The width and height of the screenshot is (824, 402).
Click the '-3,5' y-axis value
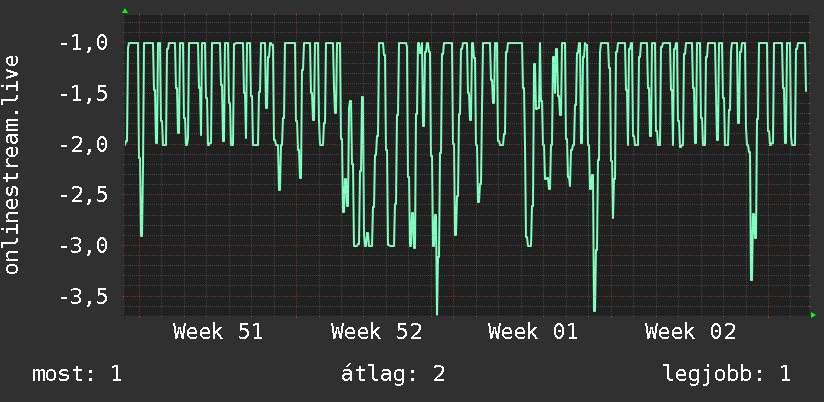coord(84,297)
